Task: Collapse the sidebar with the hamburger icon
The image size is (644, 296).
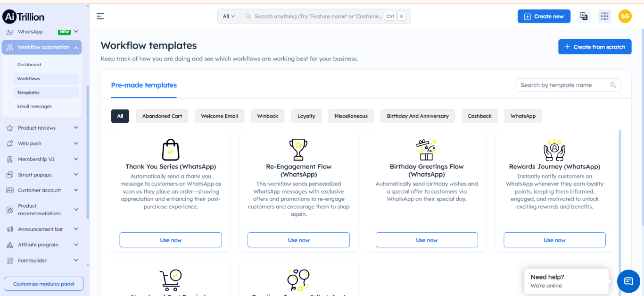Action: 100,16
